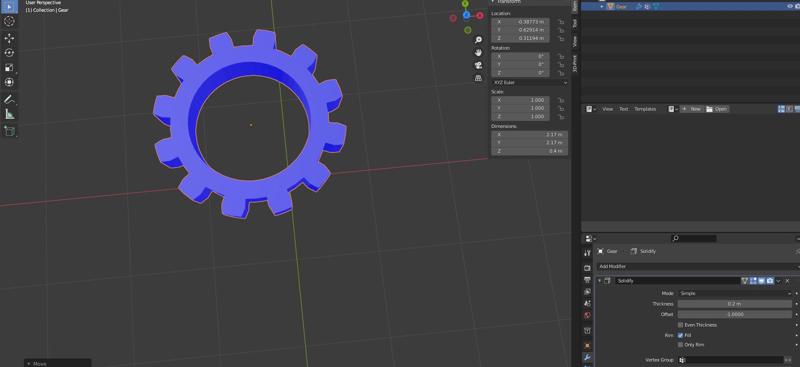Select the Move tool in toolbar

(x=9, y=38)
